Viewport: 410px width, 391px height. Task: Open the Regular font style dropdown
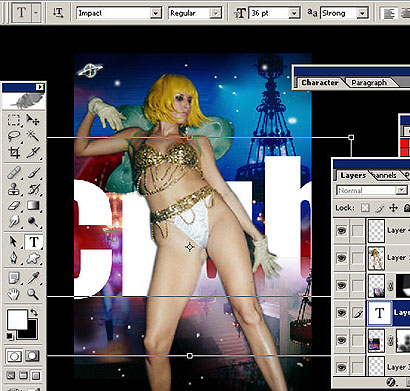[216, 13]
